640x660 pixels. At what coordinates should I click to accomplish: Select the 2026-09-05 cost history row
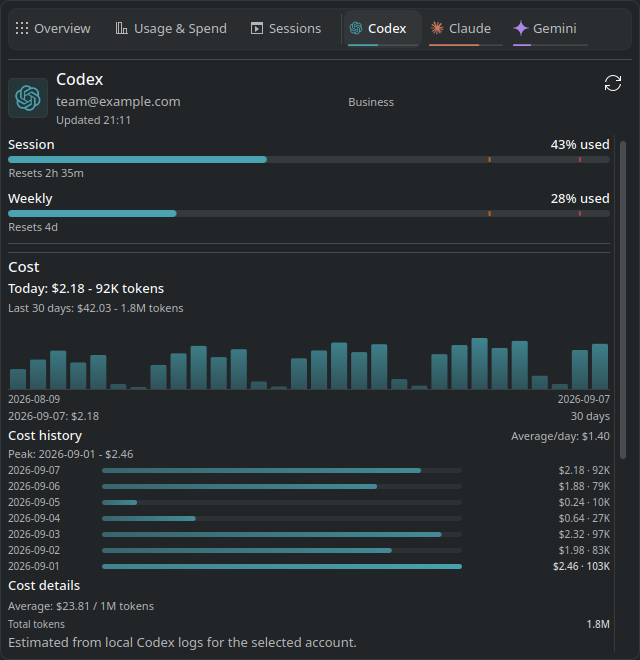[309, 502]
